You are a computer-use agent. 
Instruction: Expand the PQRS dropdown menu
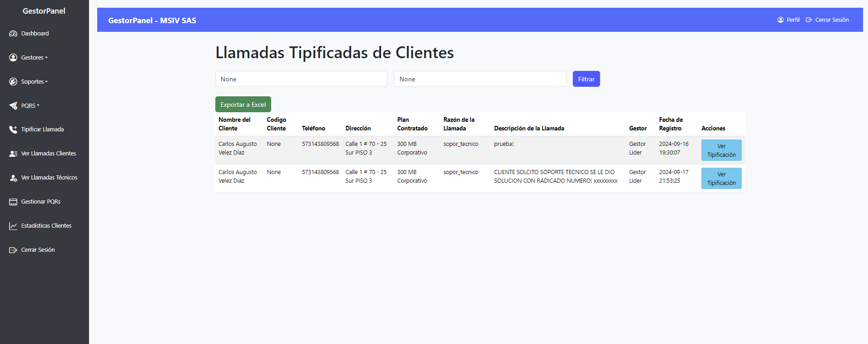tap(30, 106)
